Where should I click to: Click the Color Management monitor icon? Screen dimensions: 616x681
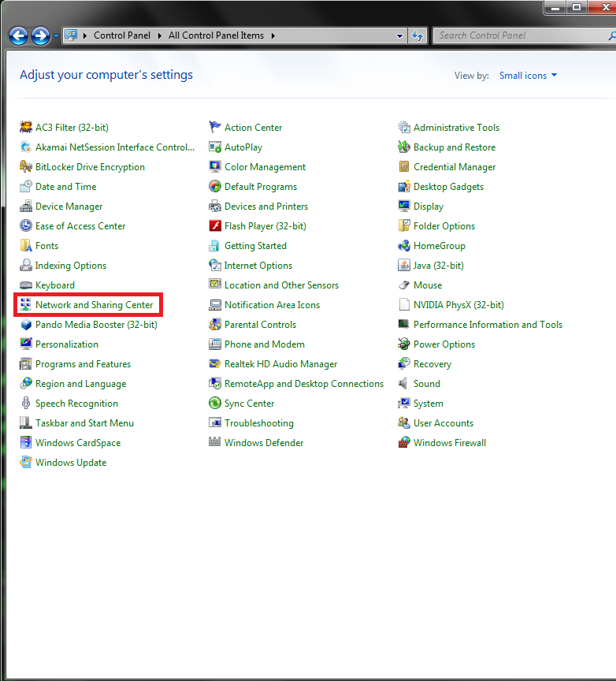pyautogui.click(x=215, y=167)
